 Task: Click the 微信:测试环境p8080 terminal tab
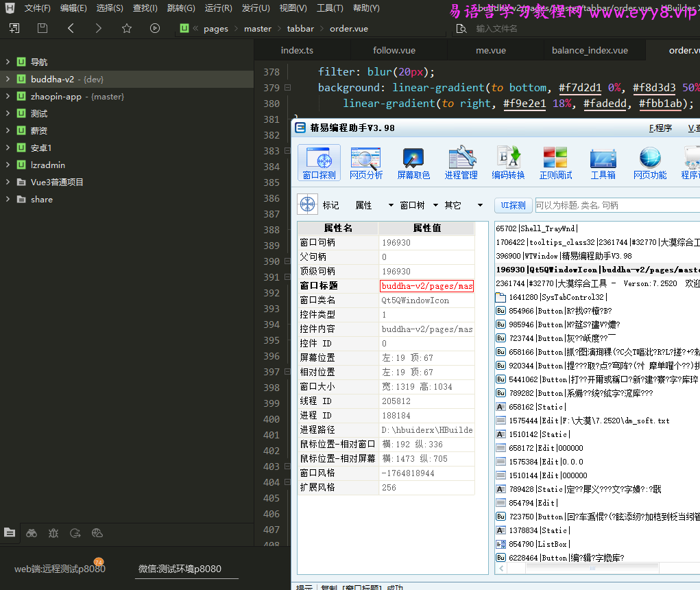tap(180, 569)
